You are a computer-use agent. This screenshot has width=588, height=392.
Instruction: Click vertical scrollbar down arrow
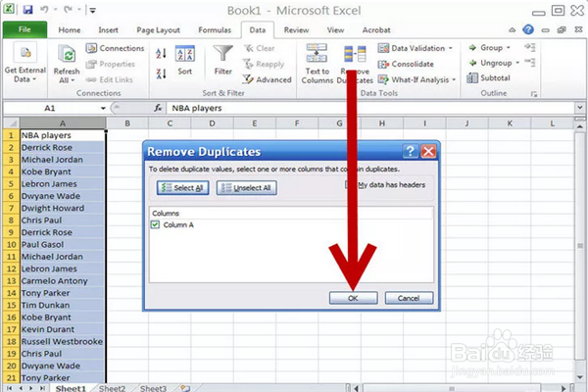click(x=580, y=376)
